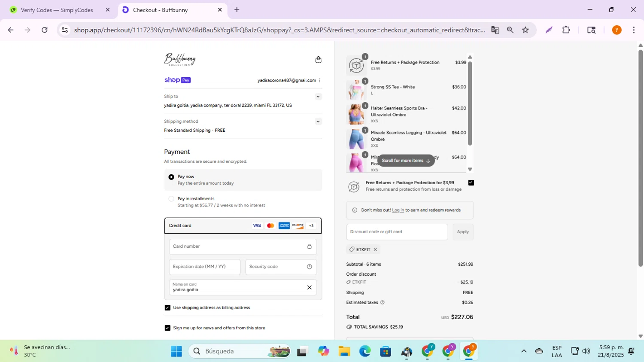The image size is (644, 362).
Task: Click the Halter Seamless Sports Bra thumbnail
Action: click(x=356, y=115)
